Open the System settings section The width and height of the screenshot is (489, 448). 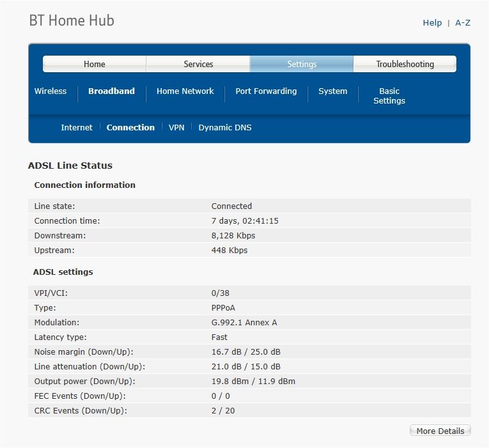click(x=333, y=91)
